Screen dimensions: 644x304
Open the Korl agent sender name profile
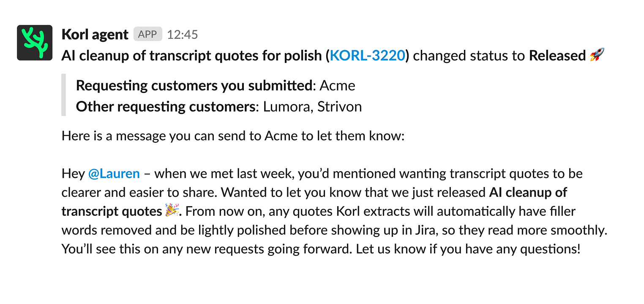point(95,34)
